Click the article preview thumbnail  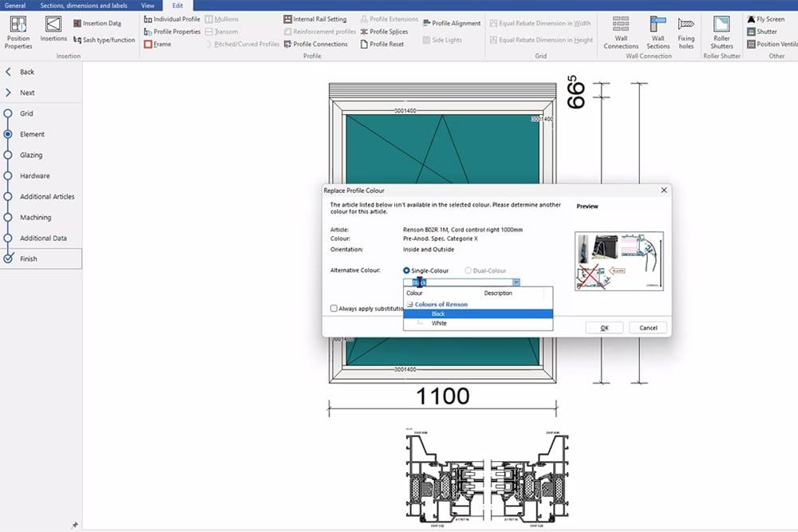coord(618,261)
